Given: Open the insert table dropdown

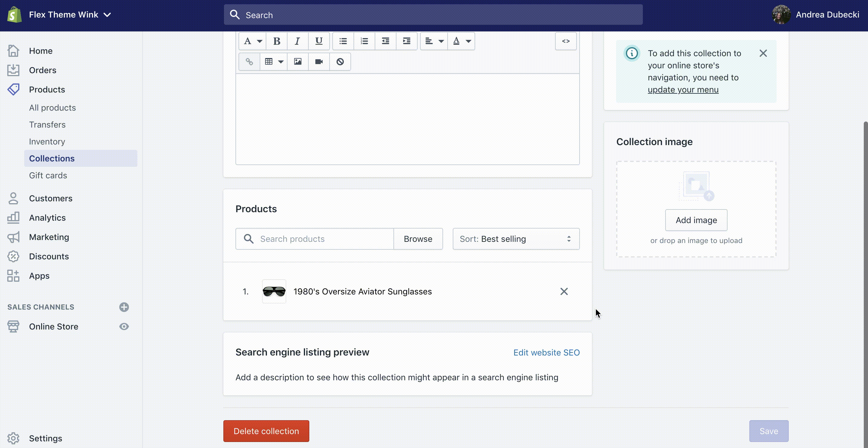Looking at the screenshot, I should (273, 62).
